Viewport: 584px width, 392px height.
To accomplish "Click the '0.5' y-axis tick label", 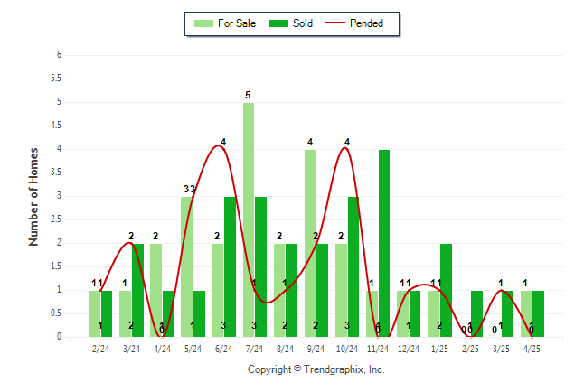I will pyautogui.click(x=56, y=313).
